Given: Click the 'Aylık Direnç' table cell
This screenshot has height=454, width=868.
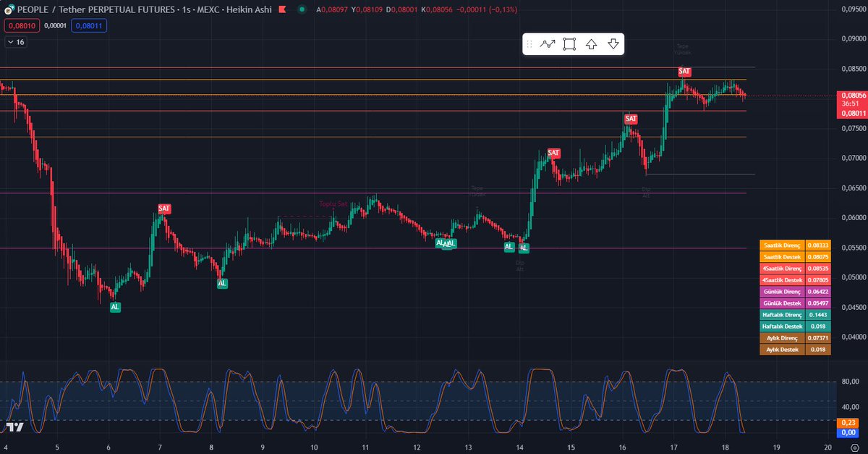Looking at the screenshot, I should pos(782,337).
